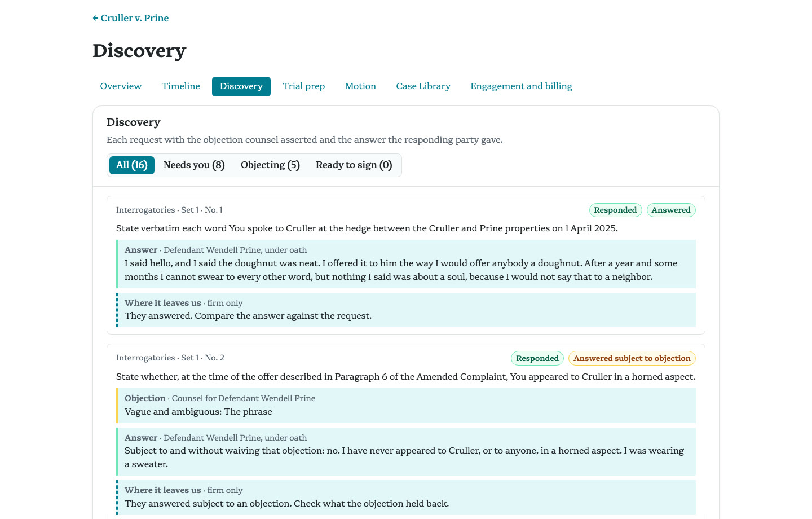Image resolution: width=812 pixels, height=519 pixels.
Task: Select the Discovery tab
Action: (x=241, y=86)
